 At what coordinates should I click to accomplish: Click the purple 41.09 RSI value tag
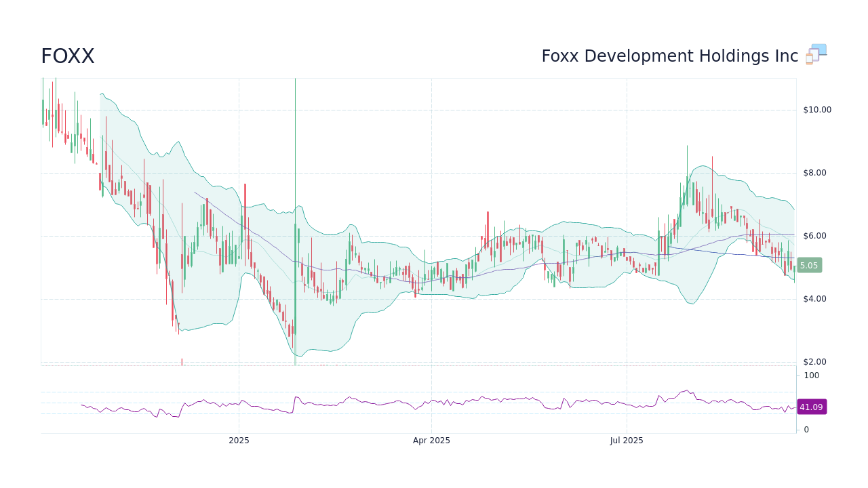(x=811, y=407)
